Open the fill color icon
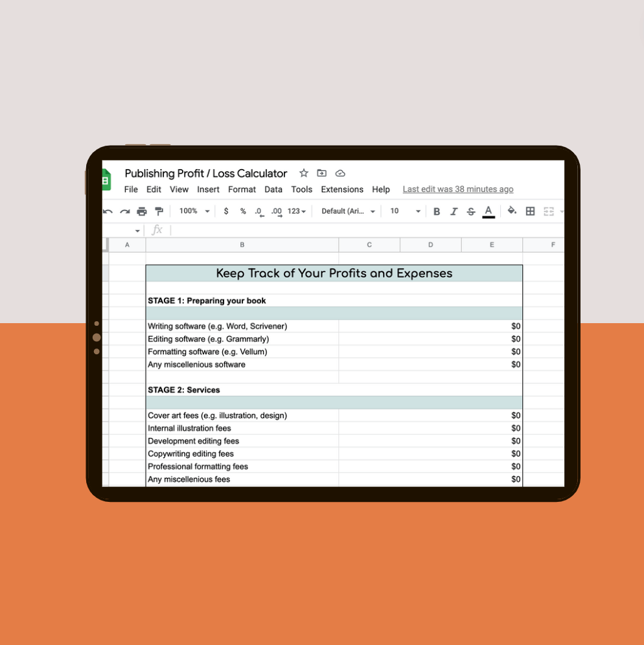 coord(512,211)
